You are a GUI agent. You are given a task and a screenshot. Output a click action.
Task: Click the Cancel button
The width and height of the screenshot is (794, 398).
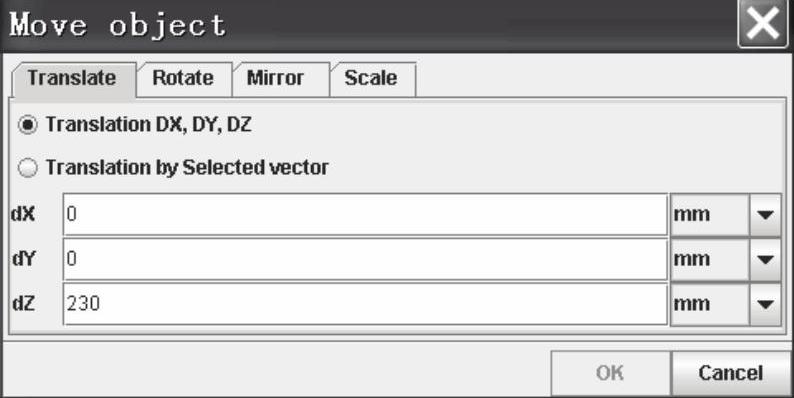tap(731, 373)
